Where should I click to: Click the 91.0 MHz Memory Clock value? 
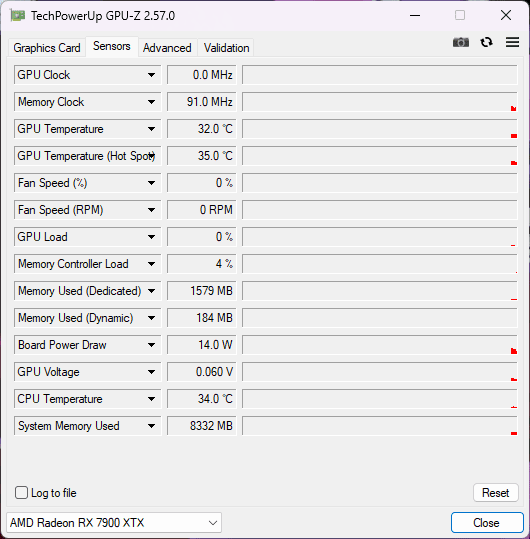(202, 102)
